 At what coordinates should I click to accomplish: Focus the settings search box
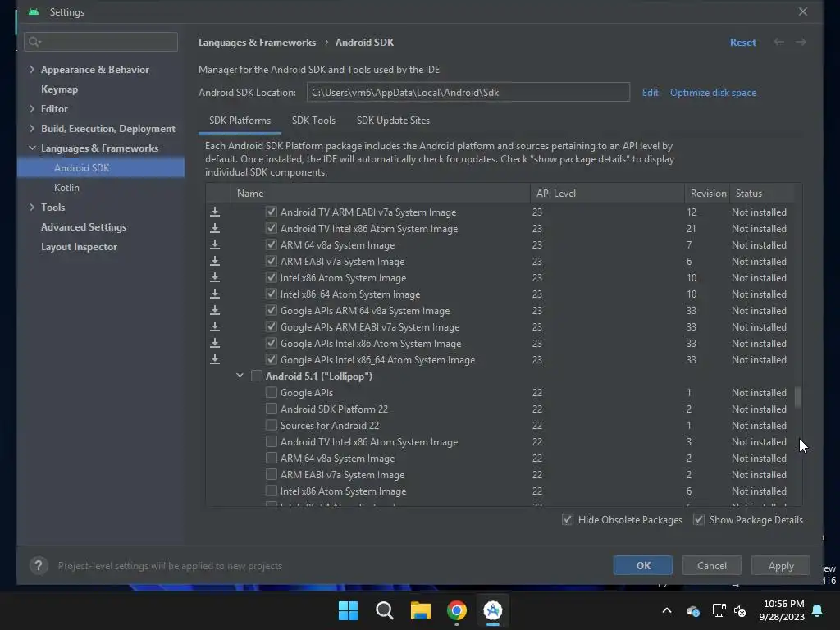click(x=101, y=42)
